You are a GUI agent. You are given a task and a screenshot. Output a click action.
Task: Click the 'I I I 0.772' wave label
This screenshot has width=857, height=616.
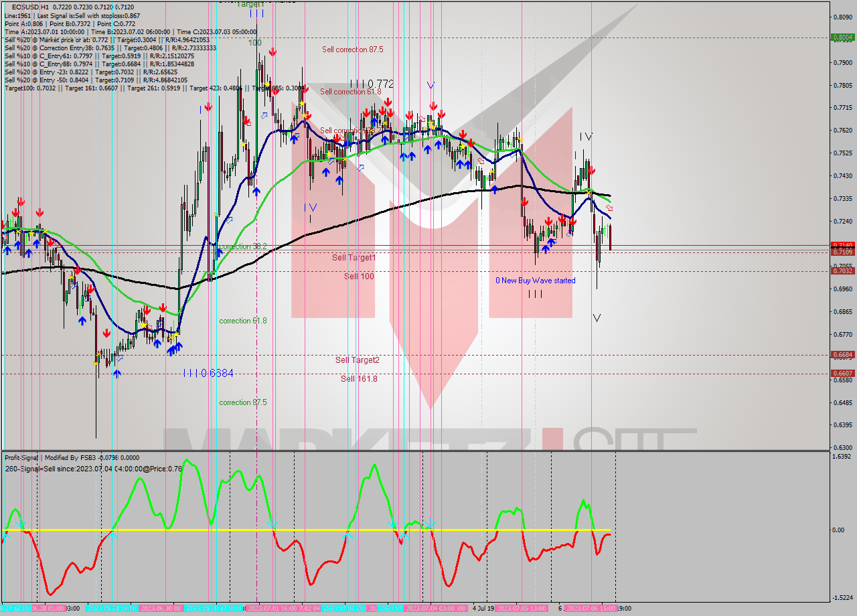(372, 84)
